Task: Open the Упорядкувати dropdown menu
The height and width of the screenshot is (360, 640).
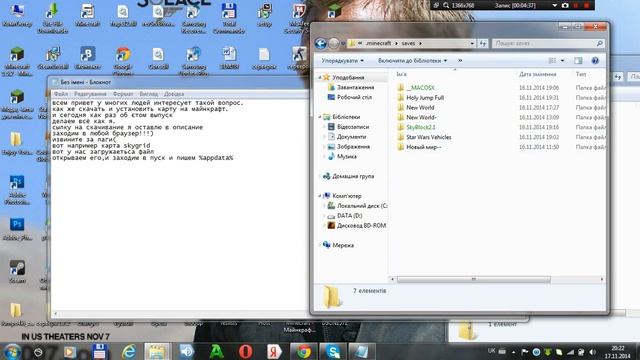Action: click(342, 60)
